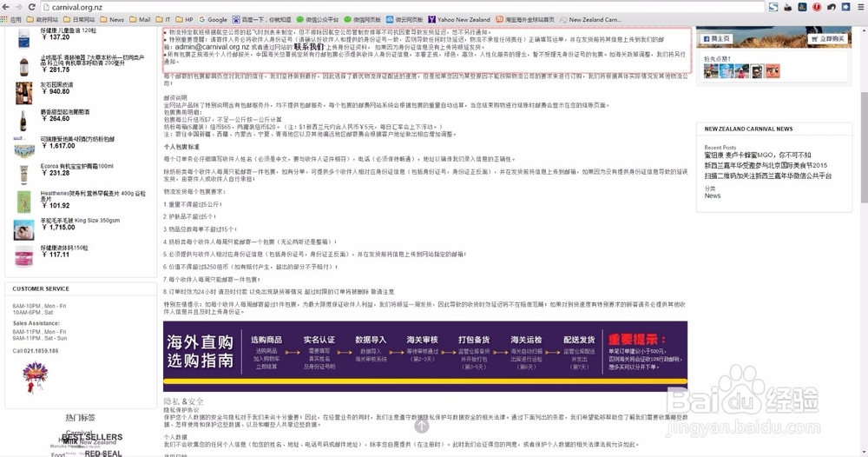Open the ¥117.11 150-capsule product thumbnail
Viewport: 868px width, 457px height.
[x=23, y=257]
